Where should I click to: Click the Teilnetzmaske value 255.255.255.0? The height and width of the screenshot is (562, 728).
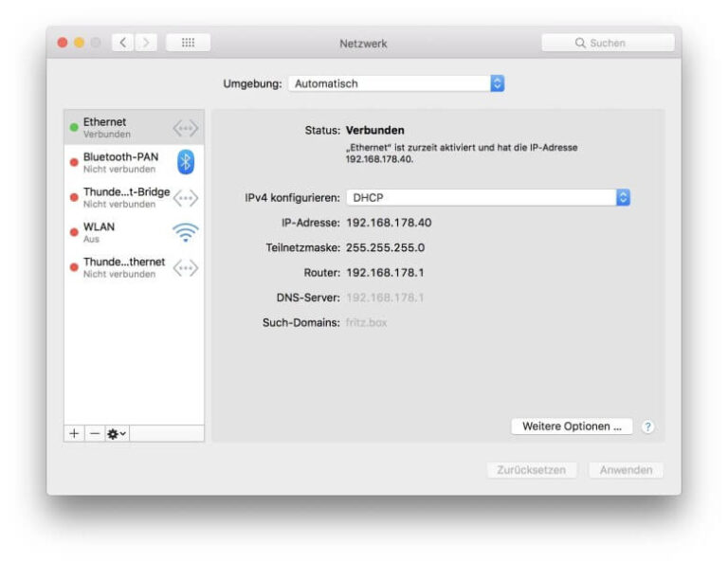pos(386,247)
